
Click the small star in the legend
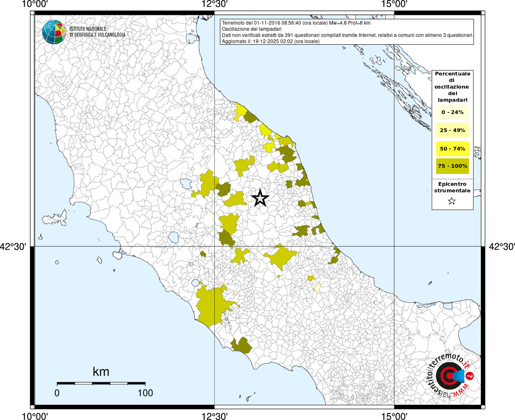point(452,201)
